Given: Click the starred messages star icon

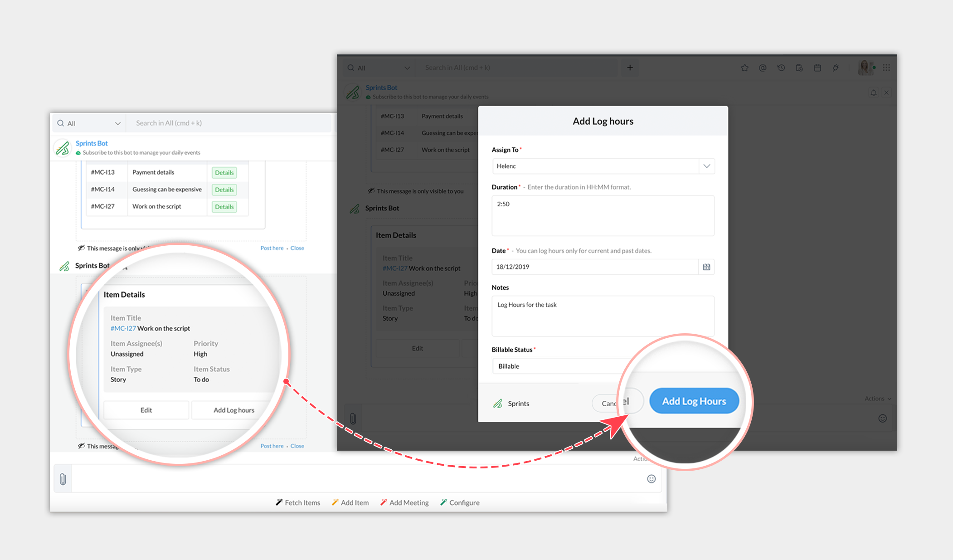Looking at the screenshot, I should point(744,68).
